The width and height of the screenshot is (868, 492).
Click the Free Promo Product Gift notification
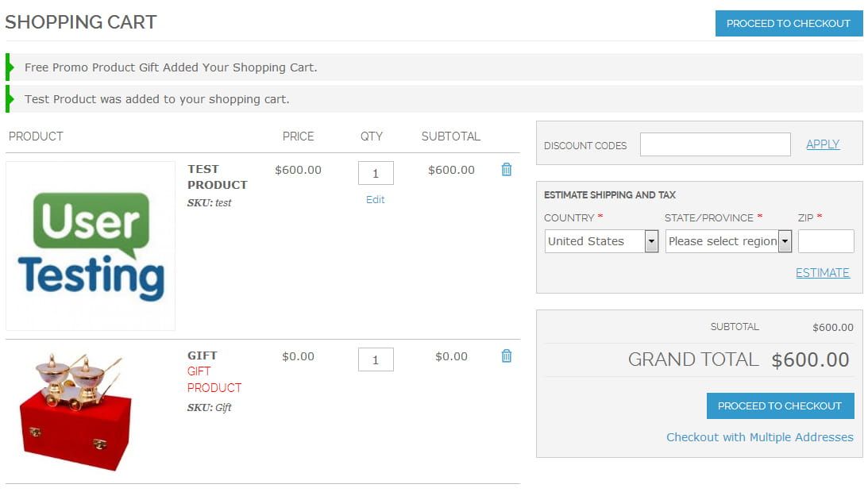pyautogui.click(x=171, y=67)
